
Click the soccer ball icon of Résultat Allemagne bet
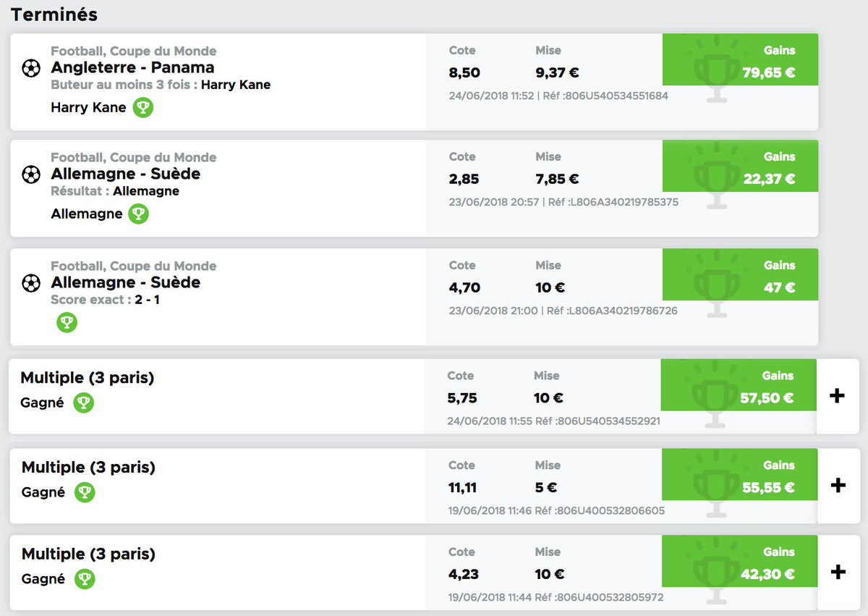pyautogui.click(x=31, y=174)
